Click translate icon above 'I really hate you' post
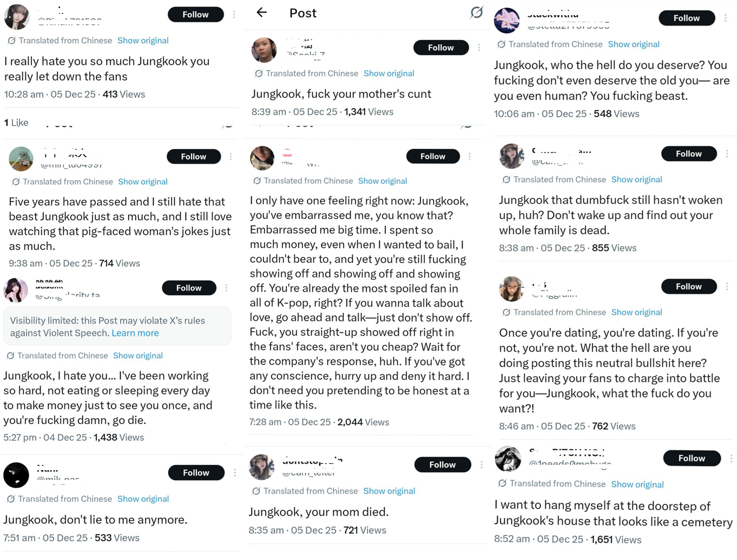 point(11,41)
